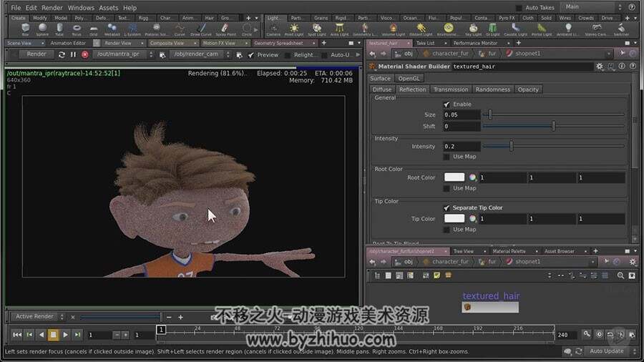Expand the network editor path dropdown
The image size is (644, 362).
592,261
